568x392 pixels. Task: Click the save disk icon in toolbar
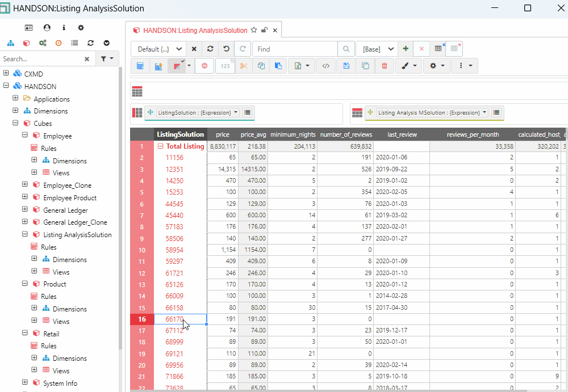click(346, 66)
